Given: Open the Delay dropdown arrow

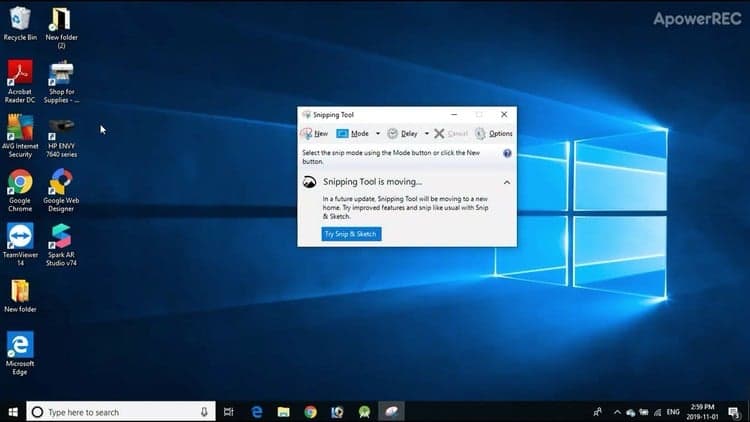Looking at the screenshot, I should pos(427,133).
